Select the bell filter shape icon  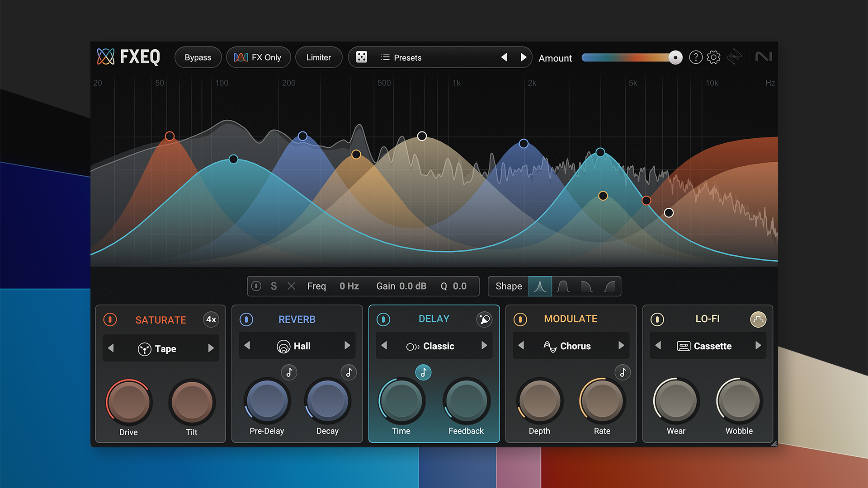point(540,286)
